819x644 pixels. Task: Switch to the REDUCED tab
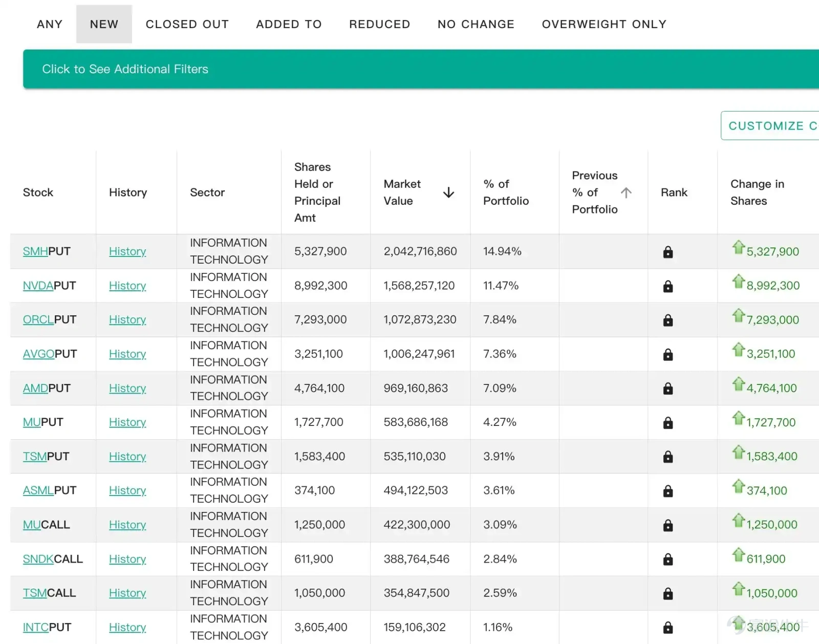click(x=379, y=24)
